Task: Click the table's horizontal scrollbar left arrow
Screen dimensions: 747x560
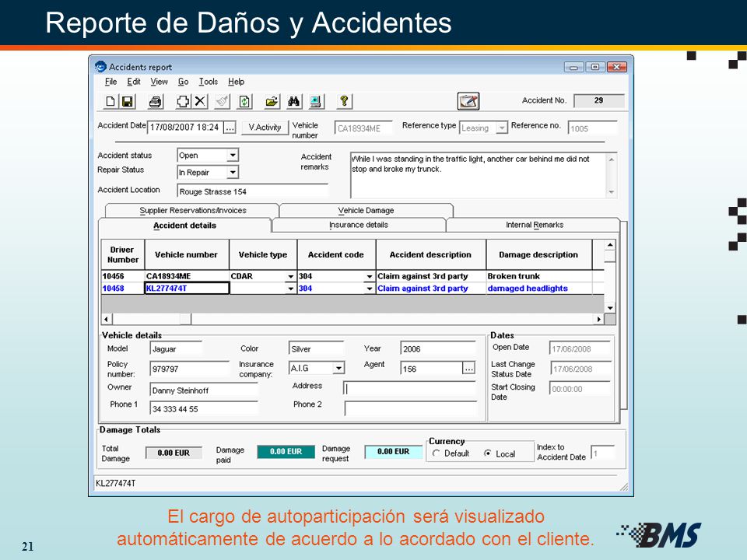Action: (x=107, y=319)
